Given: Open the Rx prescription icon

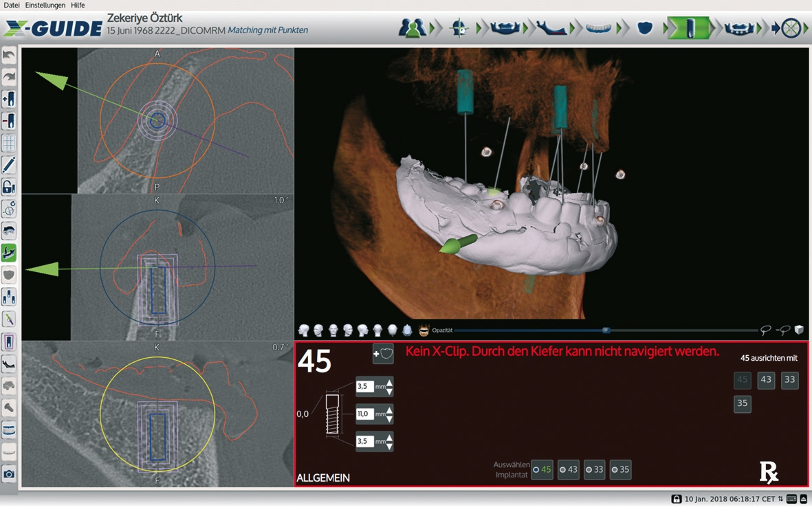Looking at the screenshot, I should [x=769, y=472].
